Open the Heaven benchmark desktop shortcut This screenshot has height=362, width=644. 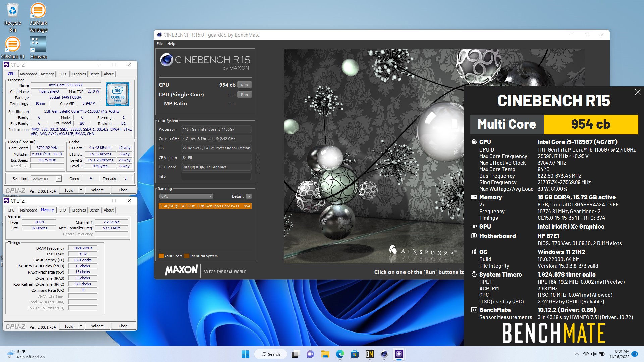pos(38,48)
